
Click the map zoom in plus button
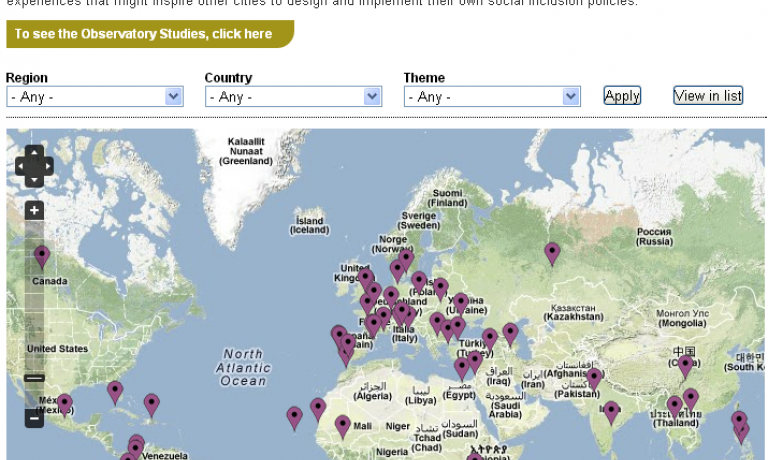pos(34,211)
